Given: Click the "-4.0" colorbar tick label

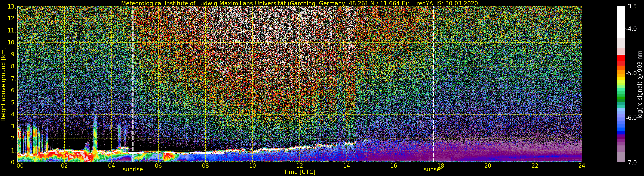Looking at the screenshot, I should click(631, 29).
